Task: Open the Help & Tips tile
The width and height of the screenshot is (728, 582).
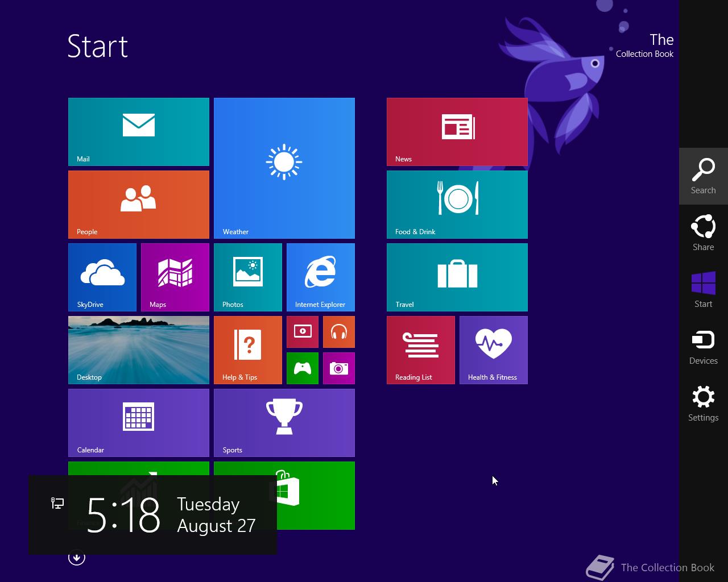Action: [x=248, y=350]
